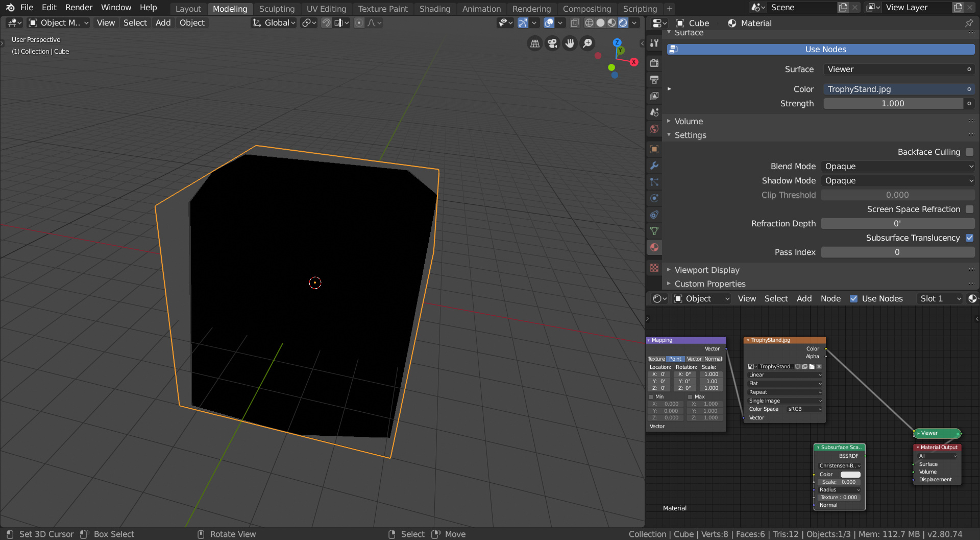Click the TrophyStand.jpg Color field
Viewport: 980px width, 540px height.
(x=893, y=89)
